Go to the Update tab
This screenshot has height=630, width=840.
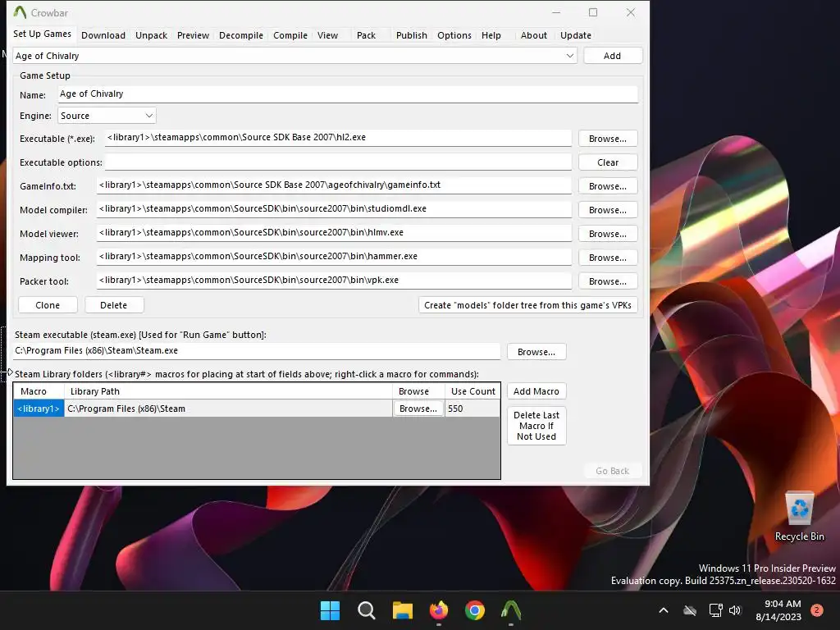click(575, 35)
